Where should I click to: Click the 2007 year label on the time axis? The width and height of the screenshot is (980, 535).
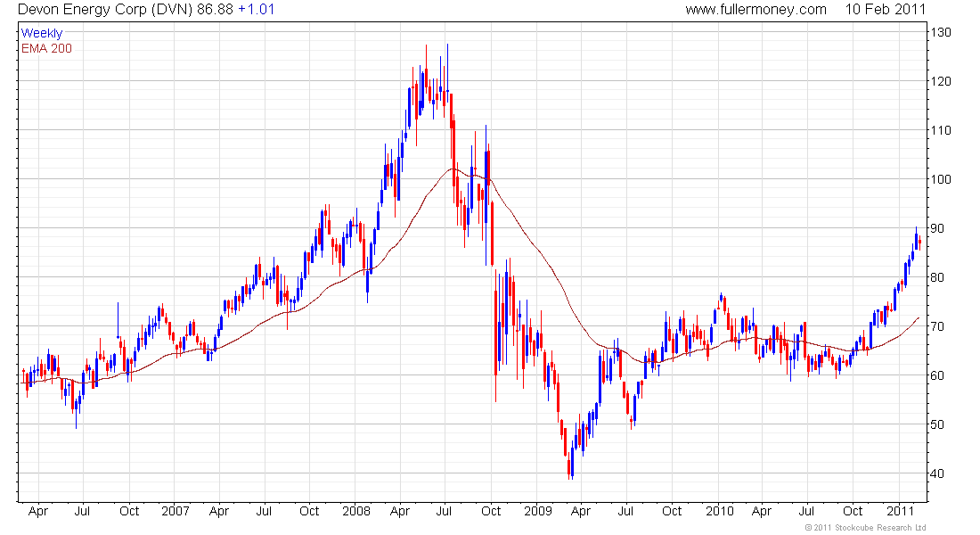pos(175,512)
